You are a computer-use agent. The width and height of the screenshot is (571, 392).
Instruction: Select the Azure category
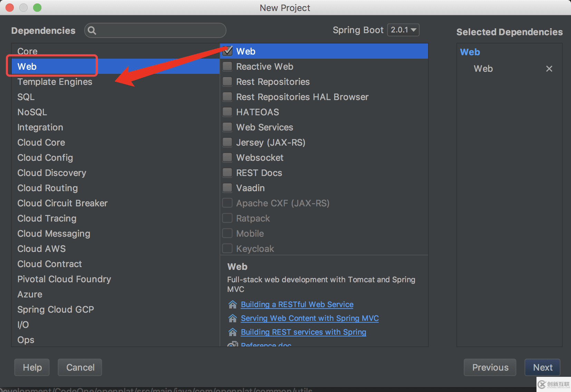click(x=116, y=294)
